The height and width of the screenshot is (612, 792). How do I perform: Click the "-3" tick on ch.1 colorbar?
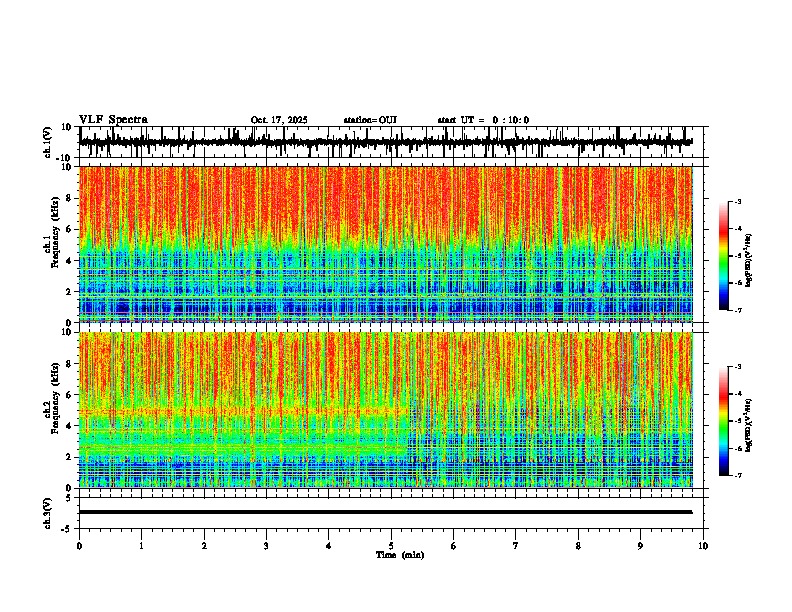(x=737, y=202)
